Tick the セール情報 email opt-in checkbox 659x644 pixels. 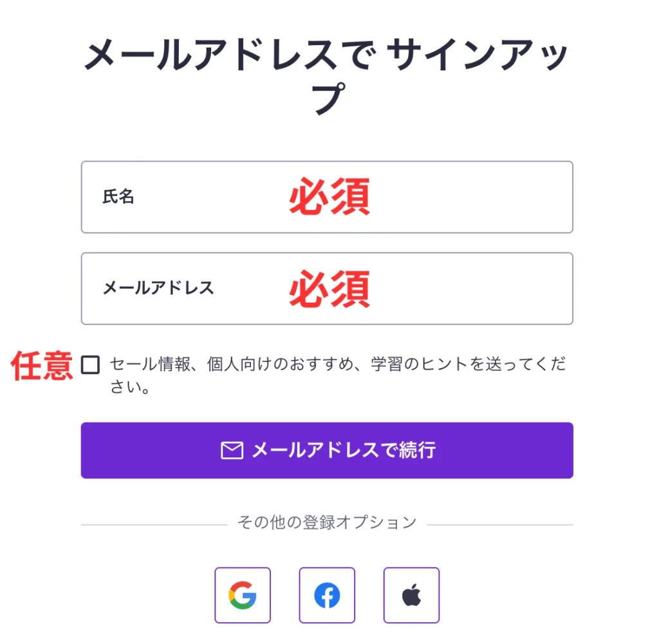pos(91,365)
